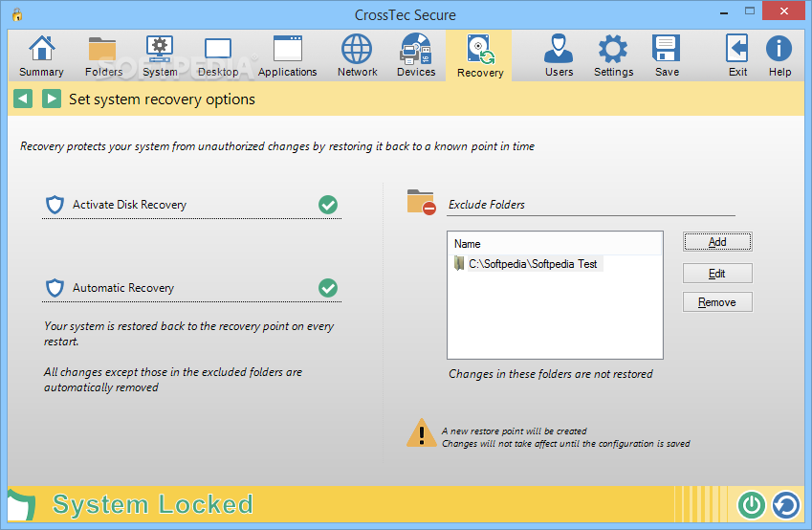Click the Activate Disk Recovery label
Image resolution: width=812 pixels, height=530 pixels.
point(129,205)
